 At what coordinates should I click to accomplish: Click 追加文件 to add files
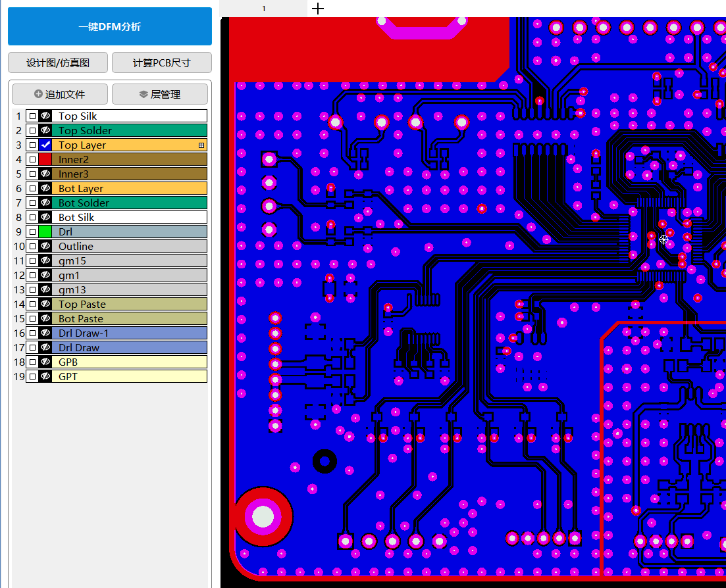[x=59, y=94]
